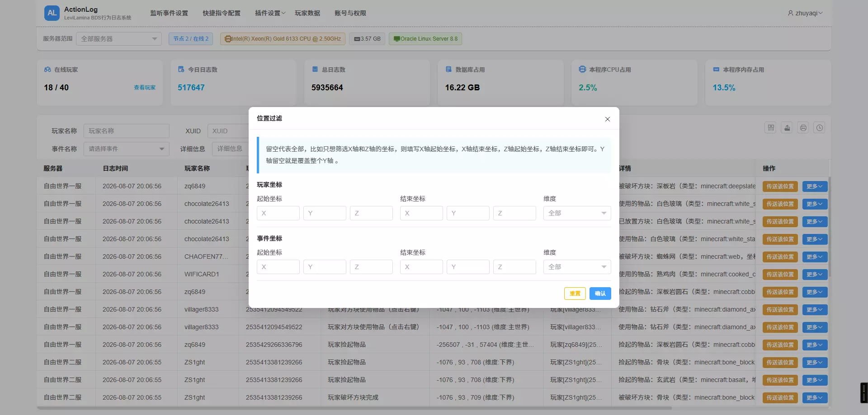Open the 玩家坐标 维度 dropdown
This screenshot has width=868, height=415.
tap(577, 213)
